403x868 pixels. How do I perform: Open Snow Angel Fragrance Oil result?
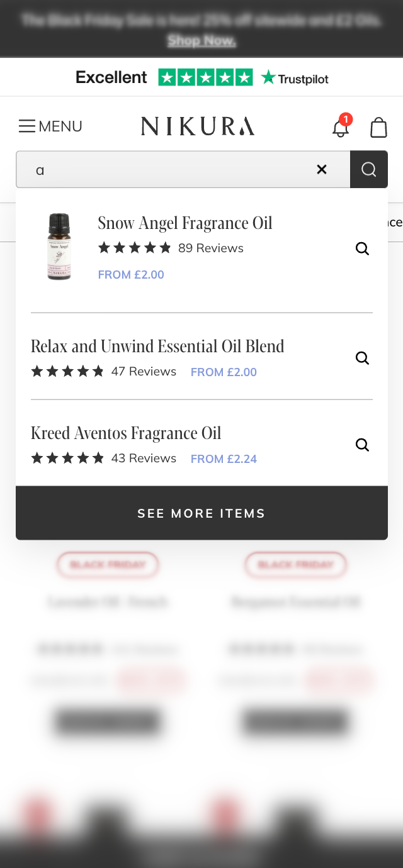(185, 223)
